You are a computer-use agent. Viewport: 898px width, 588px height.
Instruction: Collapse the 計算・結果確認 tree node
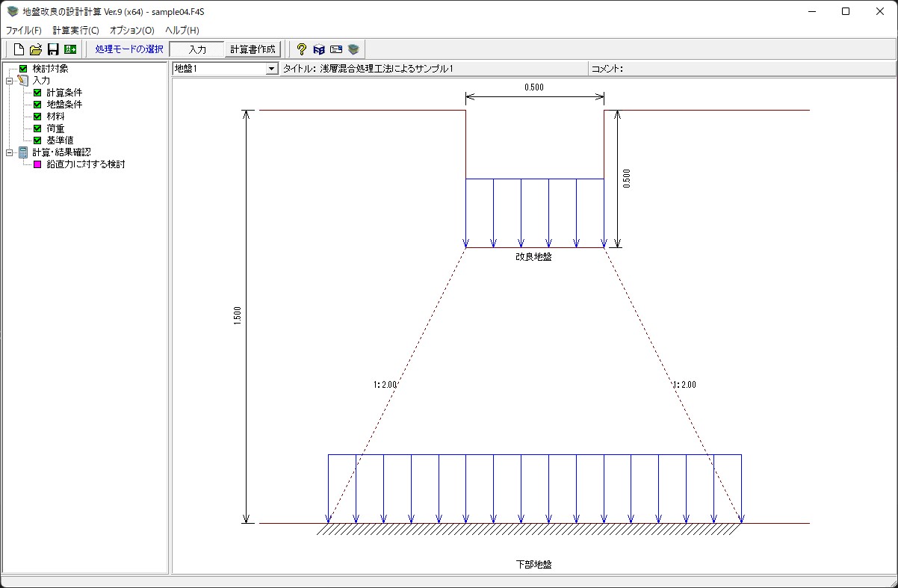pyautogui.click(x=9, y=152)
